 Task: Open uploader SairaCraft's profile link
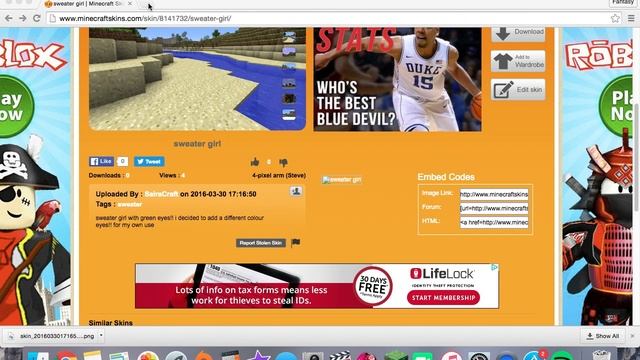161,194
